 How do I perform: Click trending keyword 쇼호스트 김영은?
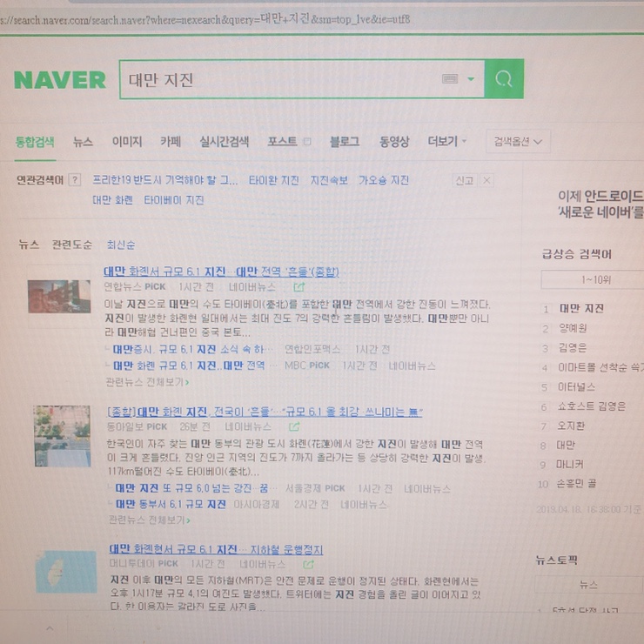(x=592, y=406)
